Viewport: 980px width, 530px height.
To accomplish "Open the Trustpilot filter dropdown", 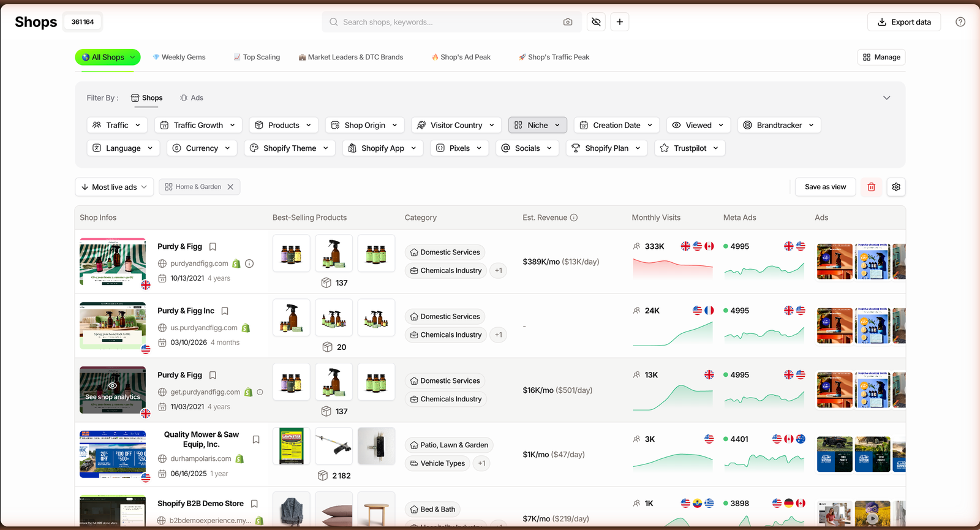I will 690,148.
